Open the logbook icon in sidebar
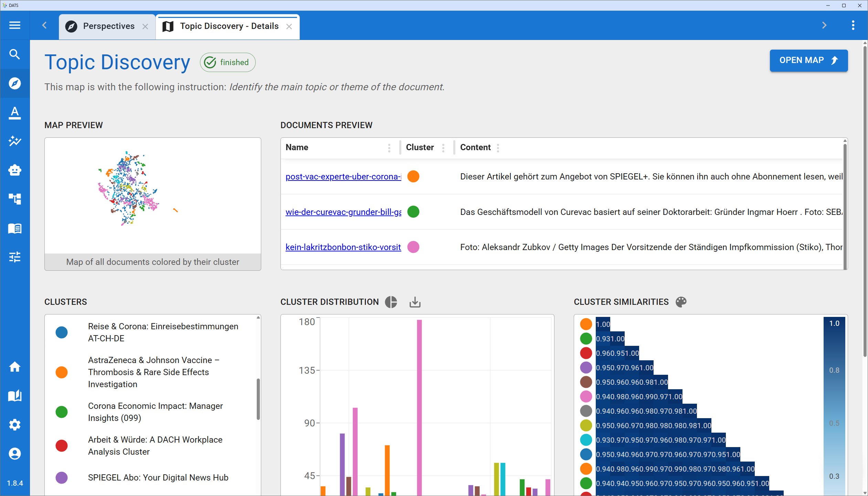This screenshot has width=868, height=496. (x=15, y=228)
